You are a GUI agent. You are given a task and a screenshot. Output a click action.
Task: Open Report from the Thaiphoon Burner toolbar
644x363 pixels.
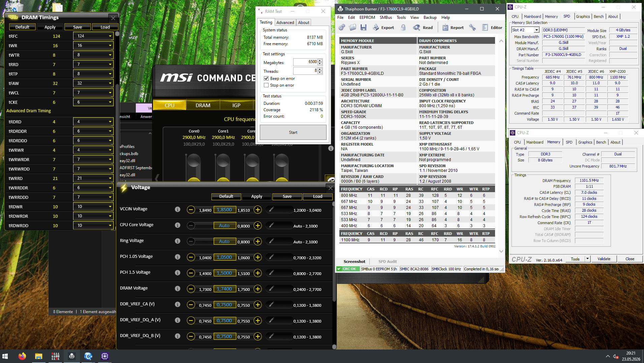pos(453,27)
